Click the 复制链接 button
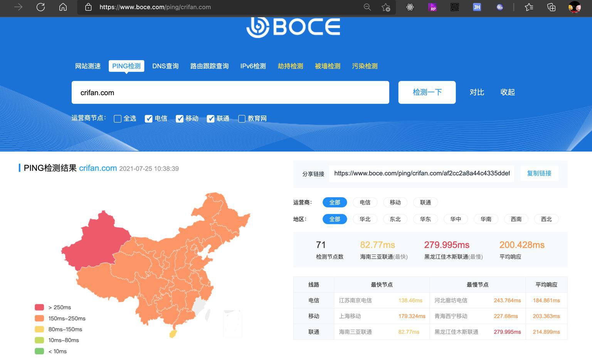The width and height of the screenshot is (592, 364). 539,173
